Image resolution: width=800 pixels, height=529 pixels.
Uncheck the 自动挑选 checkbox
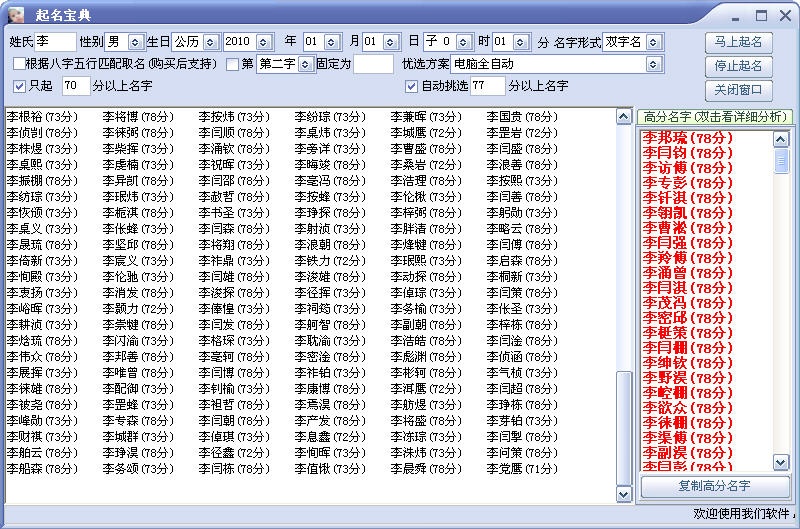coord(411,86)
